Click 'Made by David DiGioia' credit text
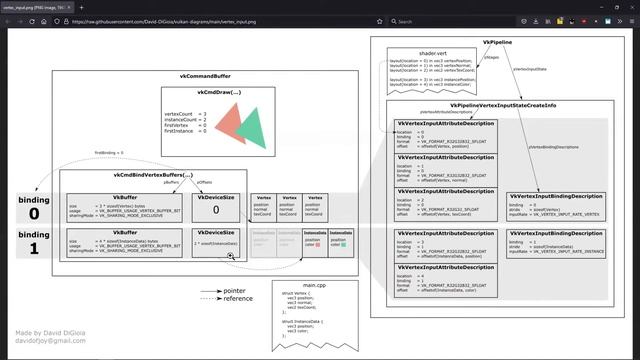 tap(50, 333)
